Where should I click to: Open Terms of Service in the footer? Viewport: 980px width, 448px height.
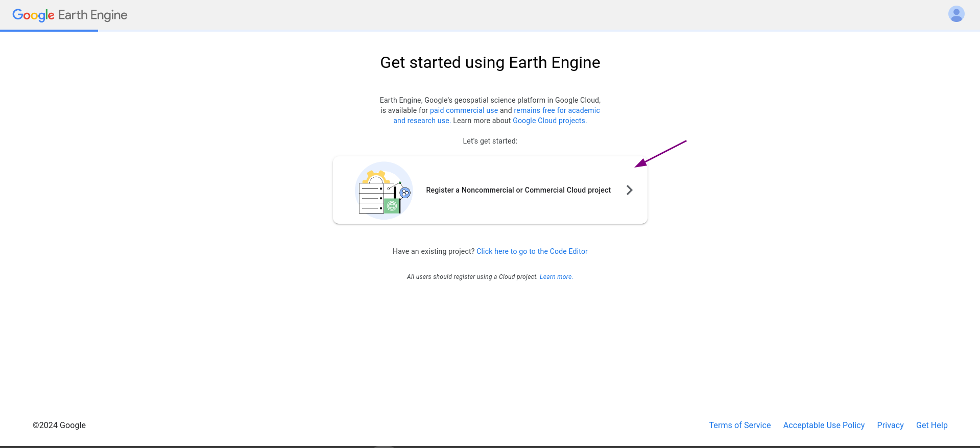coord(739,425)
